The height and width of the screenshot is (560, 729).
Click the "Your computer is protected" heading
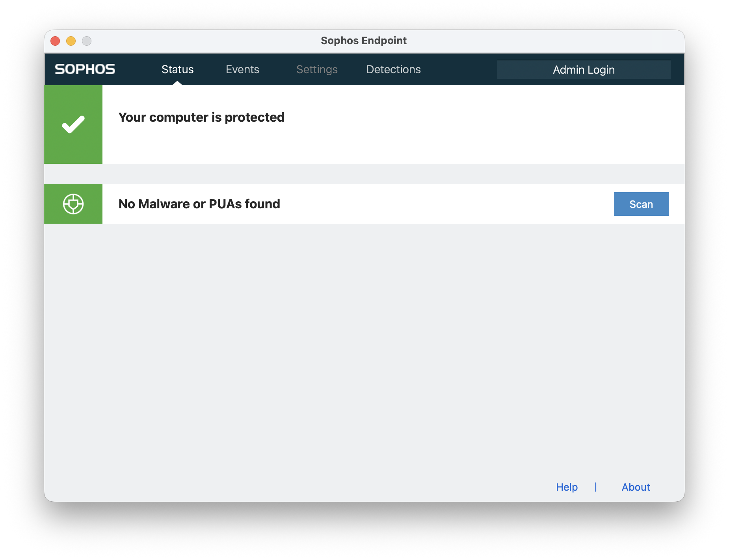pyautogui.click(x=201, y=117)
